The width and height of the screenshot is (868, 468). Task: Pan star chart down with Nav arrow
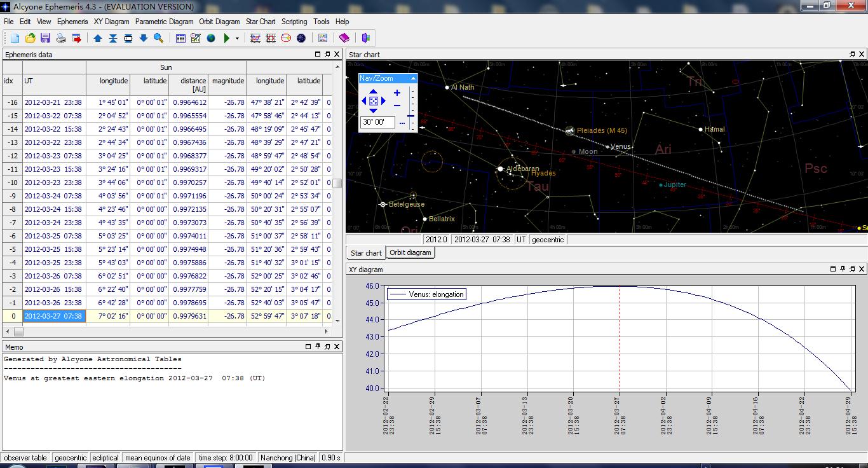(x=374, y=110)
